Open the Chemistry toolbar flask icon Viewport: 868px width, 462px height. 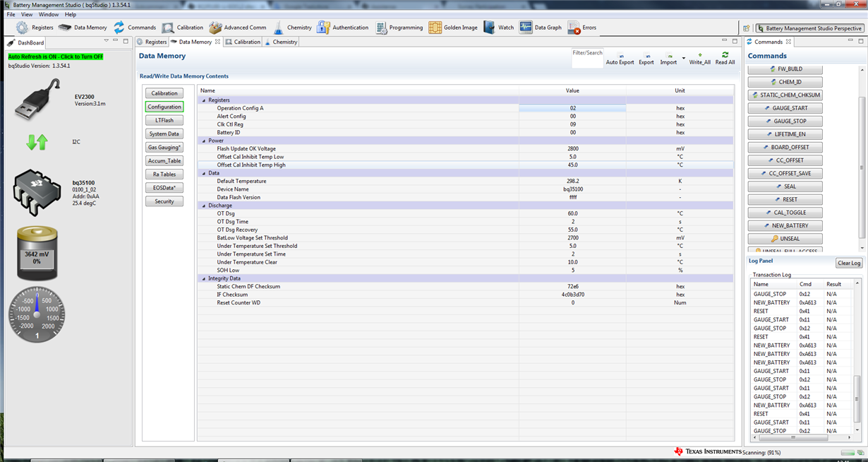[x=278, y=28]
